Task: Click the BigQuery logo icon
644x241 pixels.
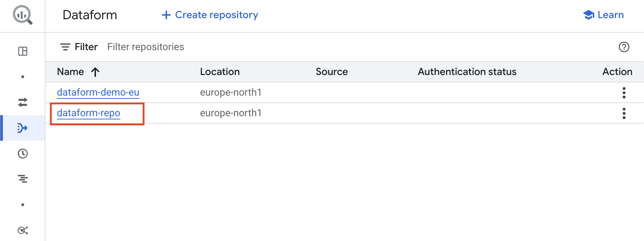Action: click(x=23, y=15)
